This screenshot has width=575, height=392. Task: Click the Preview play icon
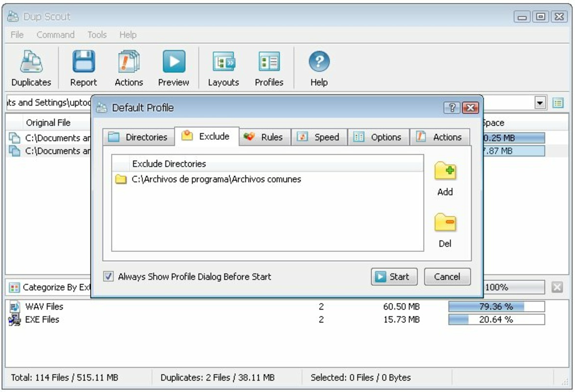click(x=174, y=61)
